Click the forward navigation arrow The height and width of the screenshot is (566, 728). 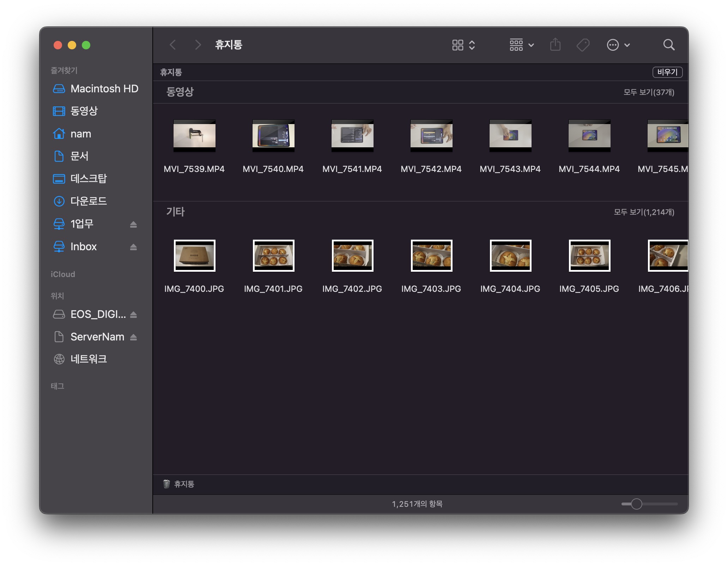click(198, 45)
